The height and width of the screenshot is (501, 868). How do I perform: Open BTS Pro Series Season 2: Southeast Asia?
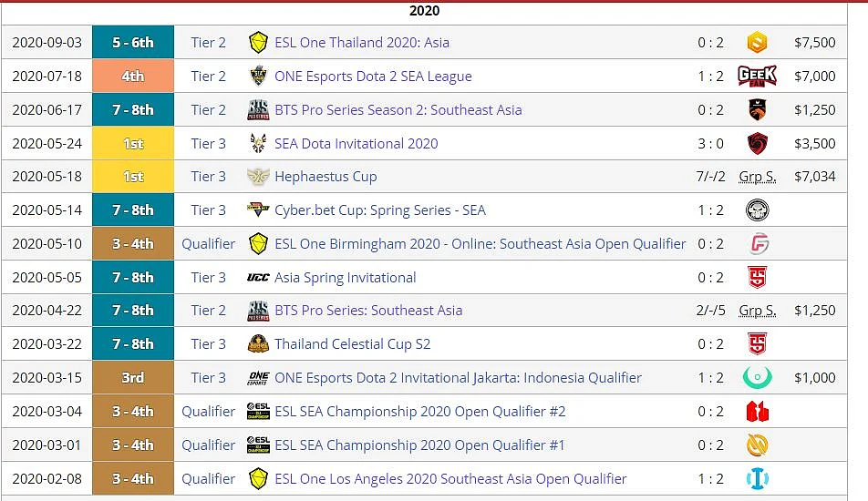398,110
